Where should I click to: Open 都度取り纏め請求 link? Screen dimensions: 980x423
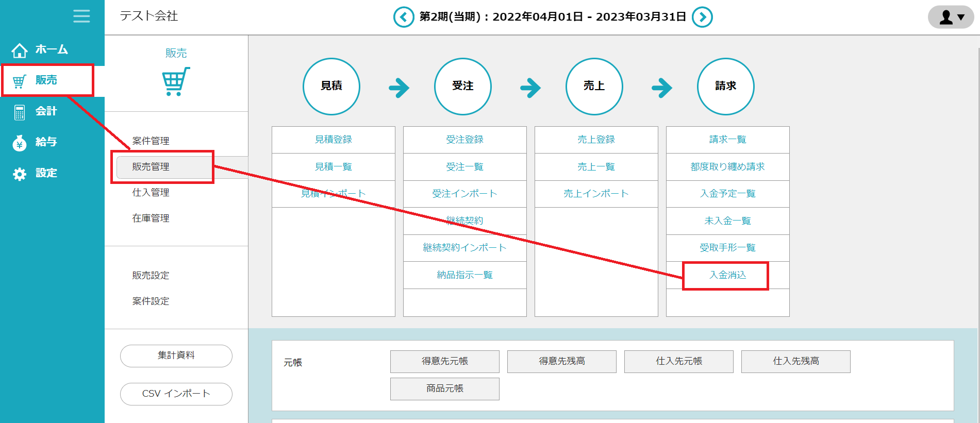pyautogui.click(x=727, y=167)
